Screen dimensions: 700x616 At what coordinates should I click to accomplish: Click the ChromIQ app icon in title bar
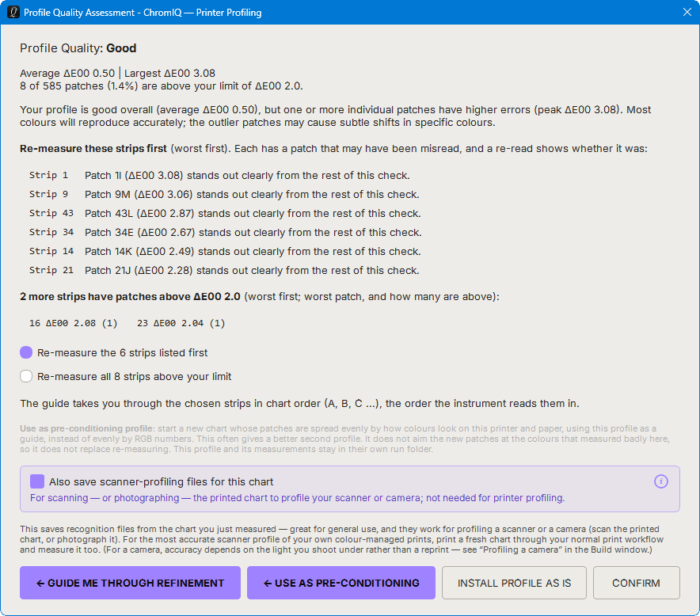pos(13,12)
